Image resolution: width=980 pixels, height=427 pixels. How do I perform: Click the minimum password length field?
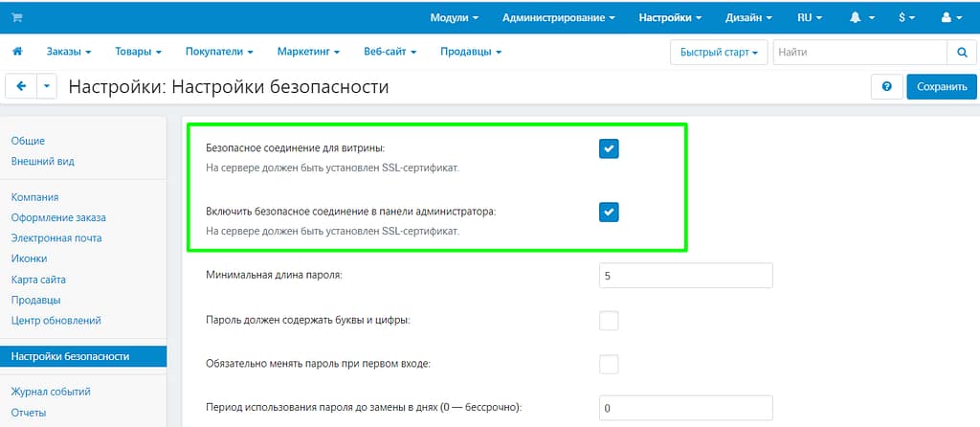684,276
